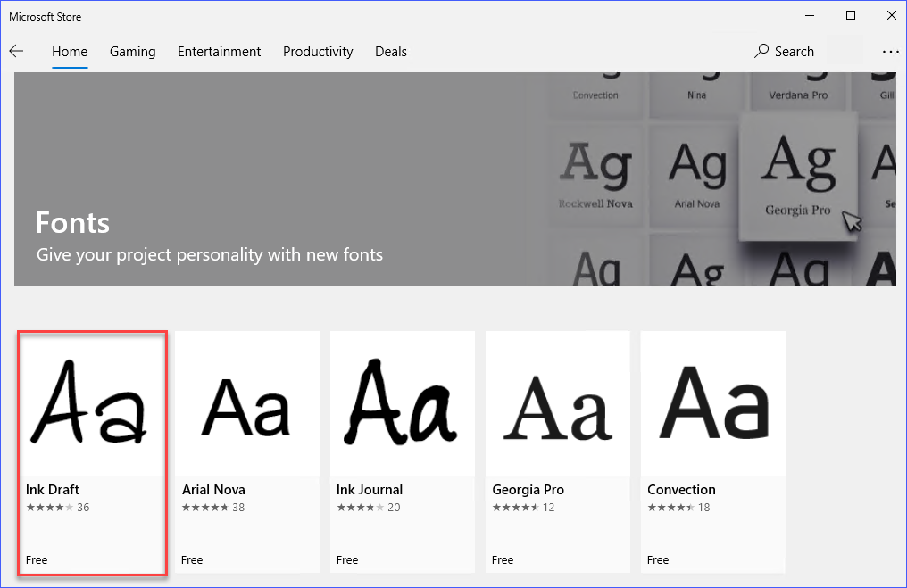Maximize the Microsoft Store window
This screenshot has height=588, width=907.
coord(850,15)
